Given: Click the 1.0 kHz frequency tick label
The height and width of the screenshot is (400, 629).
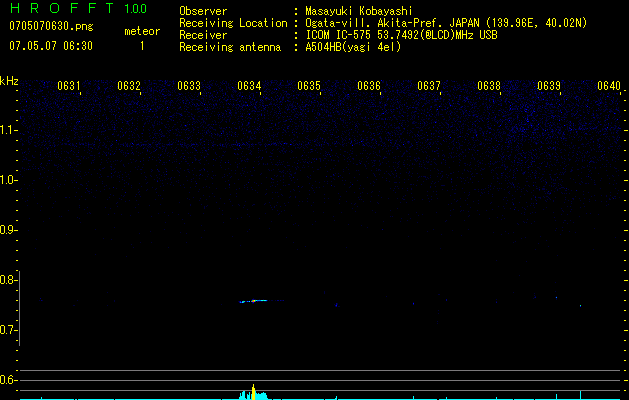Looking at the screenshot, I should 7,180.
